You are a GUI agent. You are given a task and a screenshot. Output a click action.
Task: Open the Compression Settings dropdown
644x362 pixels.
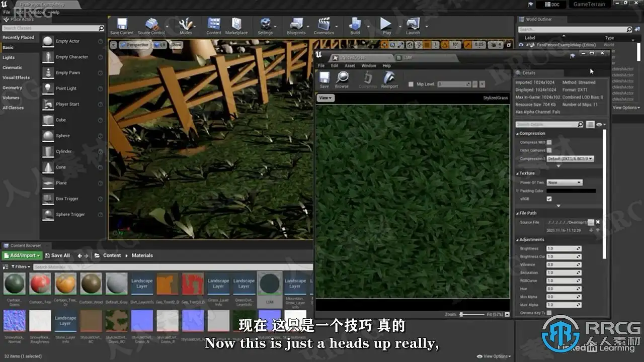pyautogui.click(x=570, y=159)
